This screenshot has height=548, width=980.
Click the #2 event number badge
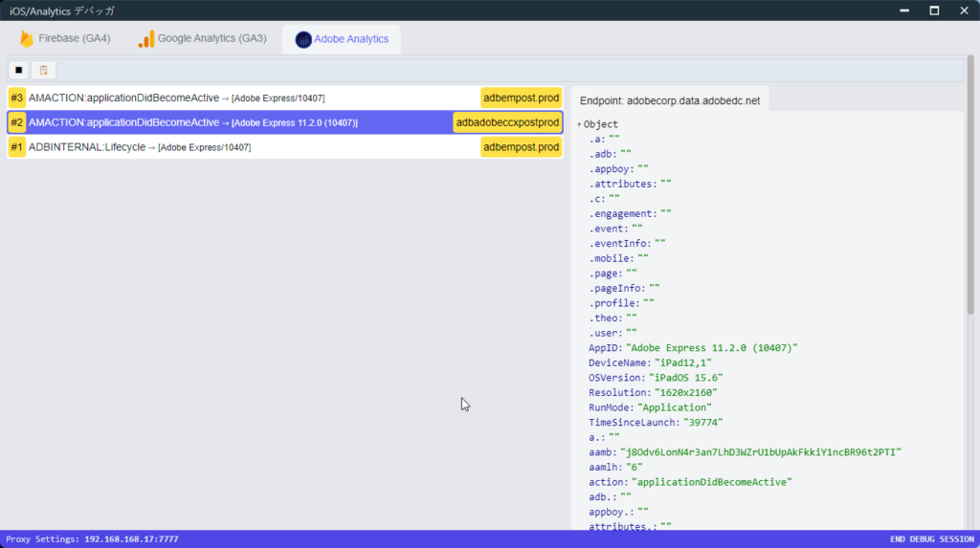pos(16,122)
